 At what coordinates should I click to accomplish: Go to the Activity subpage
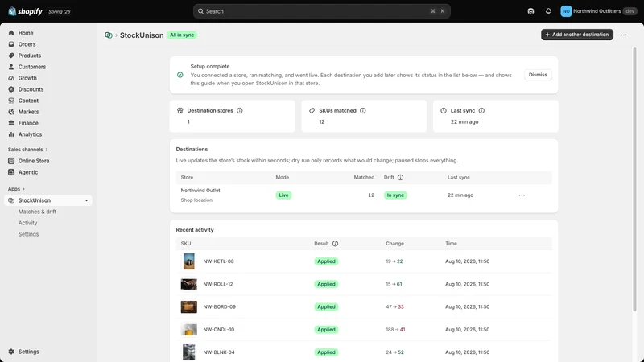pyautogui.click(x=27, y=223)
